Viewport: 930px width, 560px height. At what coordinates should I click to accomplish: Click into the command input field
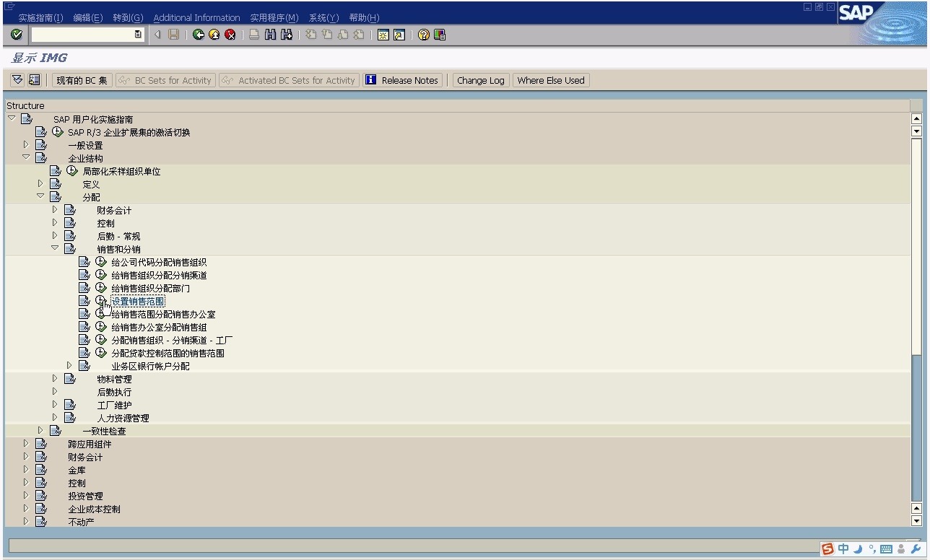82,35
